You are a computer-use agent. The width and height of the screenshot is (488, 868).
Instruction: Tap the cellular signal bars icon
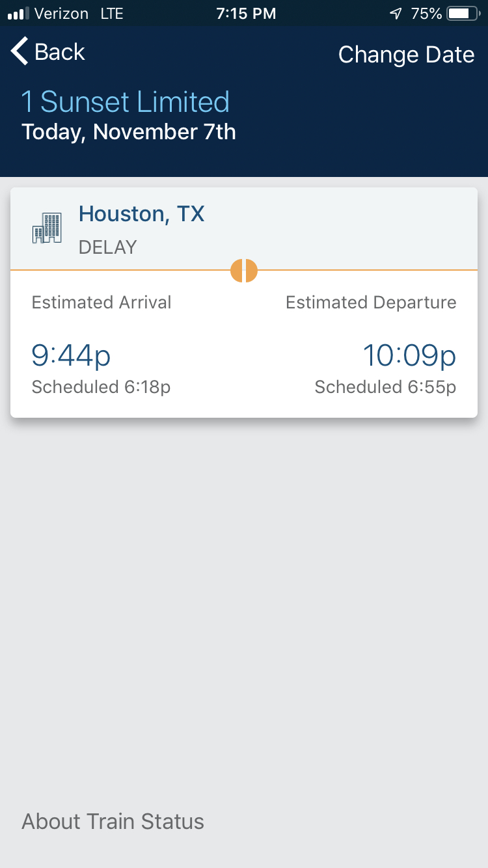(18, 14)
